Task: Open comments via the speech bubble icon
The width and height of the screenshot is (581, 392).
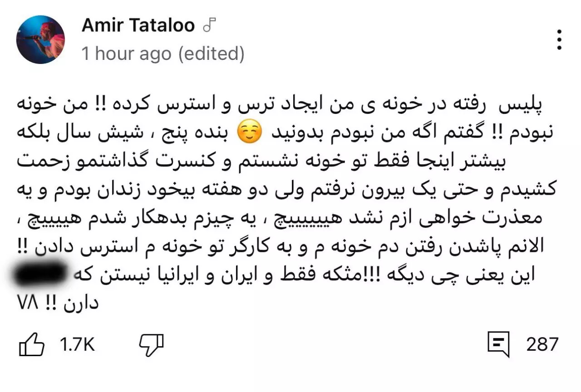Action: [x=499, y=344]
